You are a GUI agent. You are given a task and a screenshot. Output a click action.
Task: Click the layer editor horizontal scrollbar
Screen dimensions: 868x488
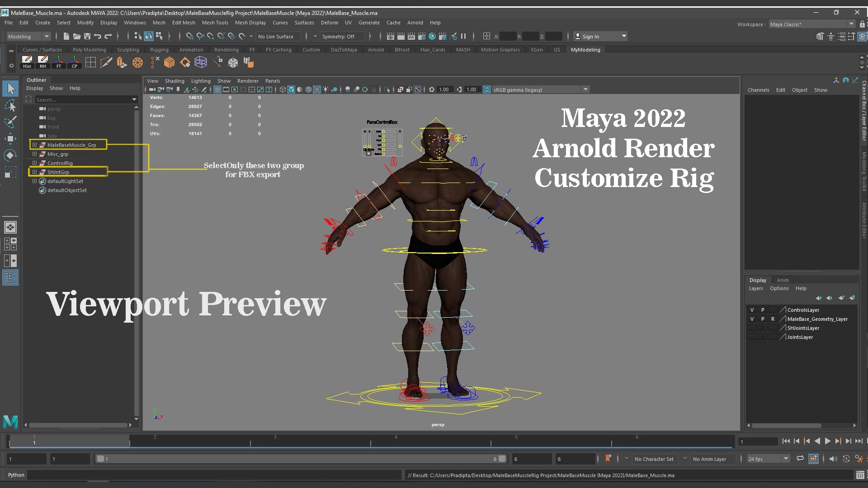786,425
